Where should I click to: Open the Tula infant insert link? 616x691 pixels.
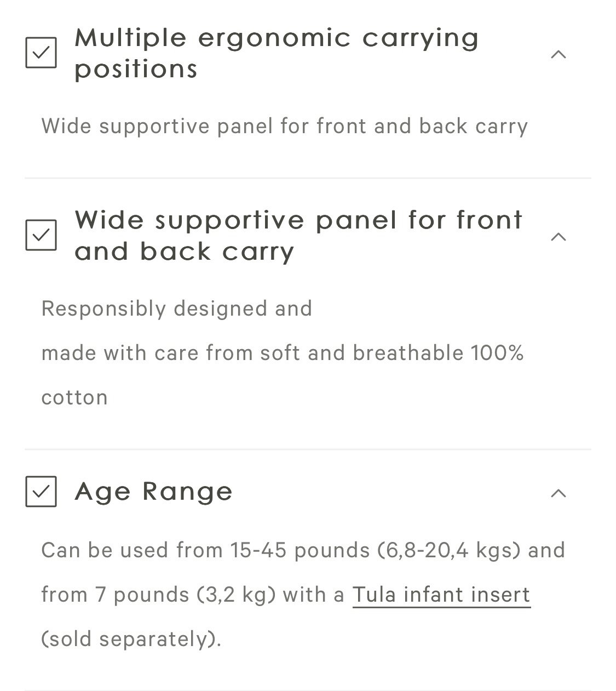coord(441,595)
